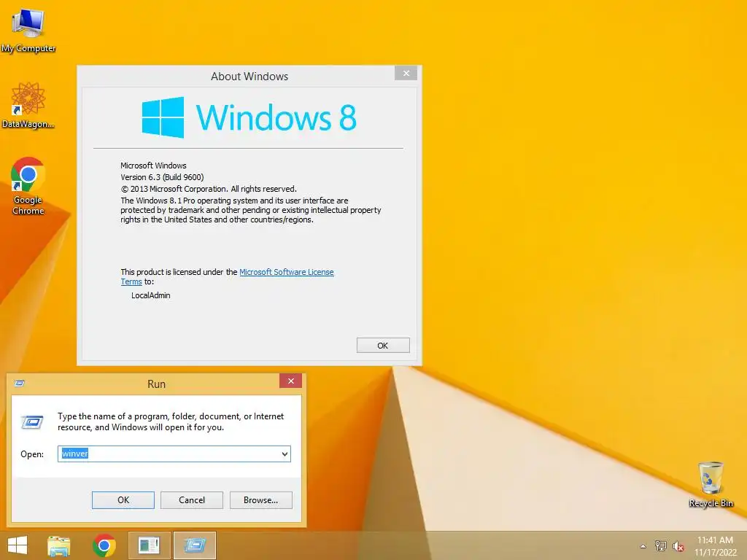The image size is (747, 560).
Task: Click the Terms link in About Windows
Action: pos(131,282)
